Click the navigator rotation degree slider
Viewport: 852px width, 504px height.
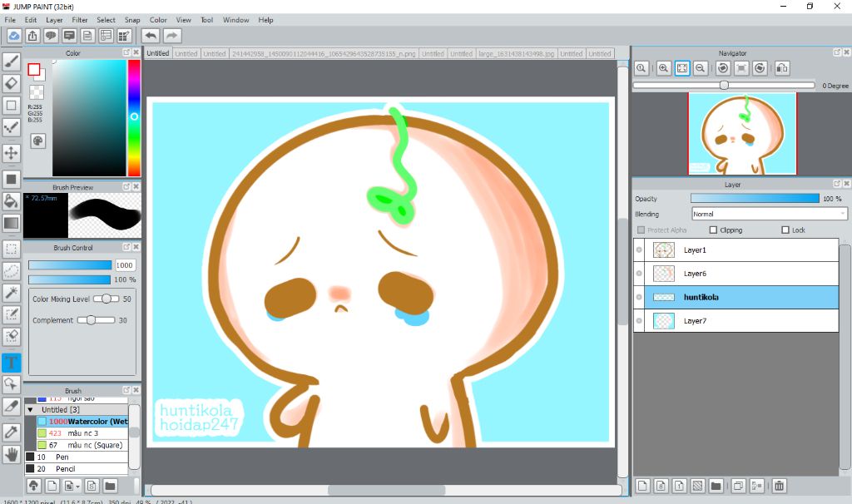point(724,86)
